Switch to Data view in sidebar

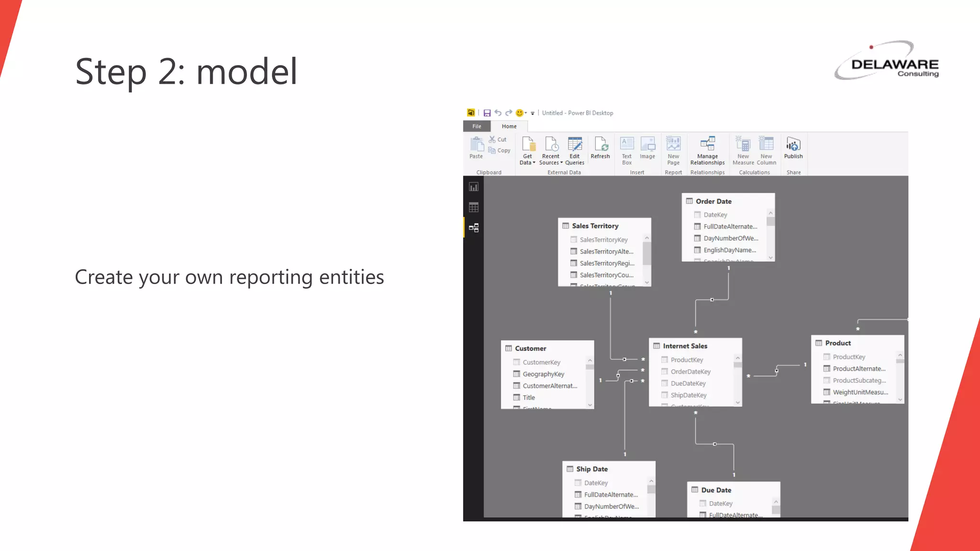pos(473,208)
